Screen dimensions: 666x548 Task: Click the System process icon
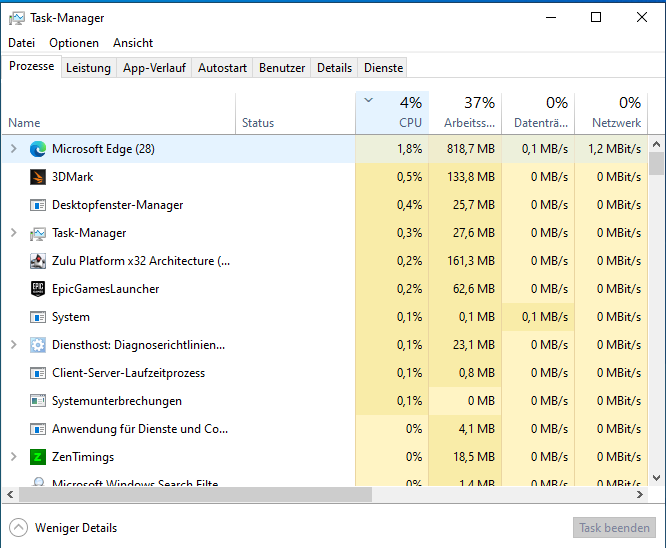[38, 317]
